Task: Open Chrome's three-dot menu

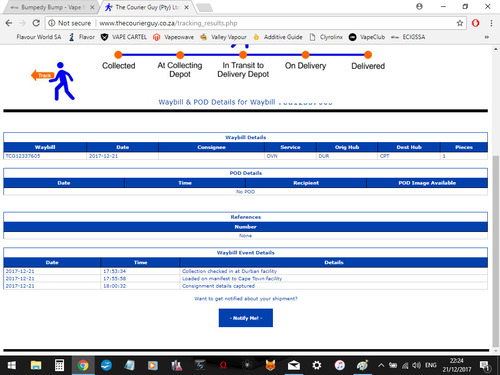Action: tap(491, 23)
